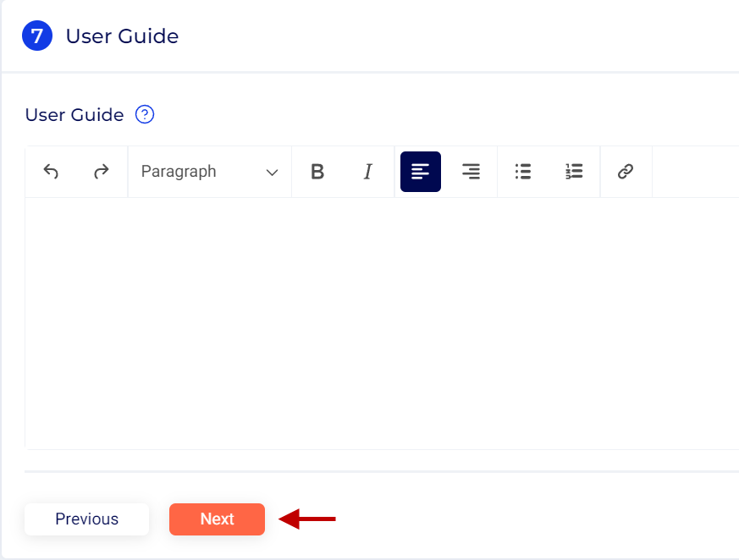739x560 pixels.
Task: Toggle italic formatting
Action: [x=367, y=172]
